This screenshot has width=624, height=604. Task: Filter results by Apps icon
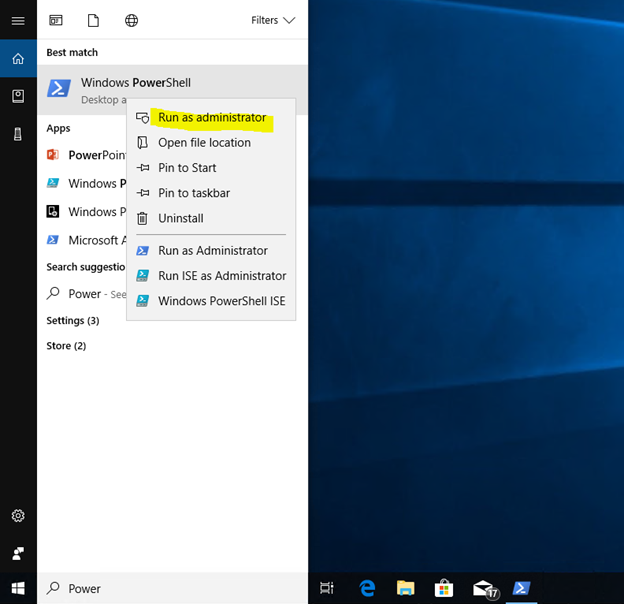(x=56, y=20)
